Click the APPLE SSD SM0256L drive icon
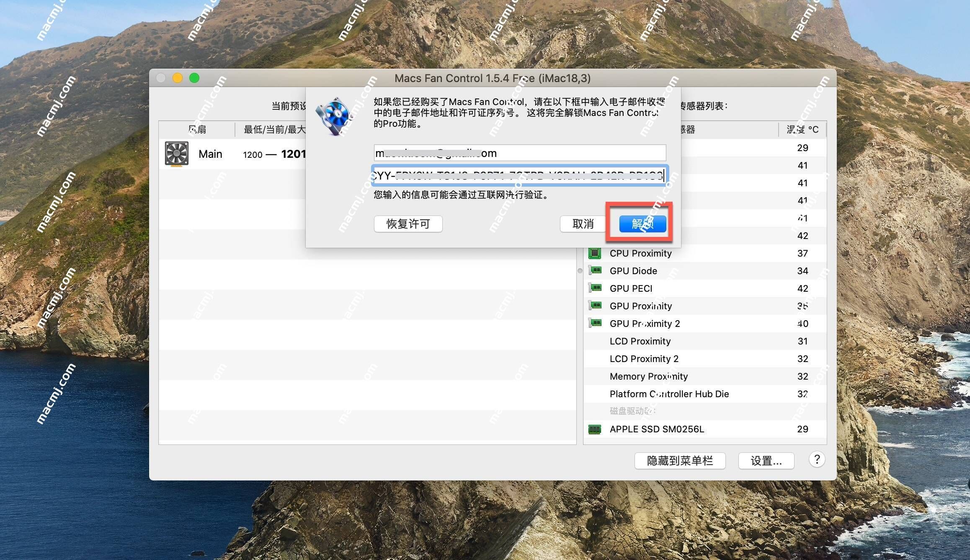 click(595, 429)
